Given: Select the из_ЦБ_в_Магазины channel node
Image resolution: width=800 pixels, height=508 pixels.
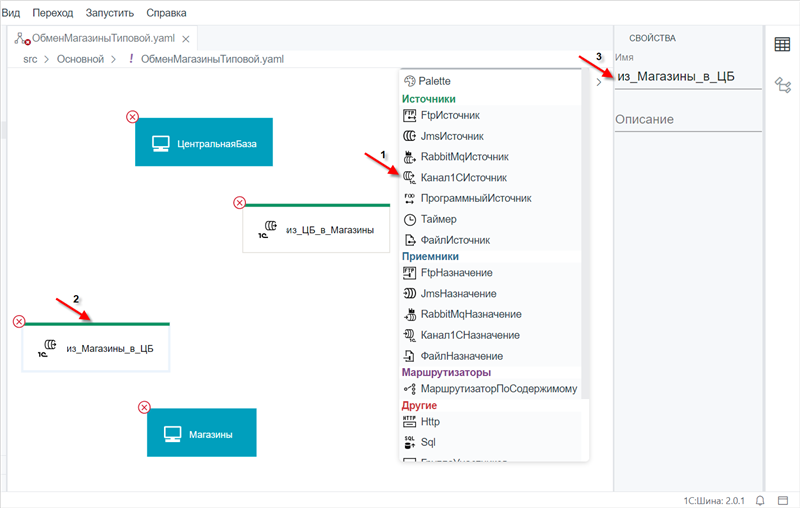Looking at the screenshot, I should [316, 228].
